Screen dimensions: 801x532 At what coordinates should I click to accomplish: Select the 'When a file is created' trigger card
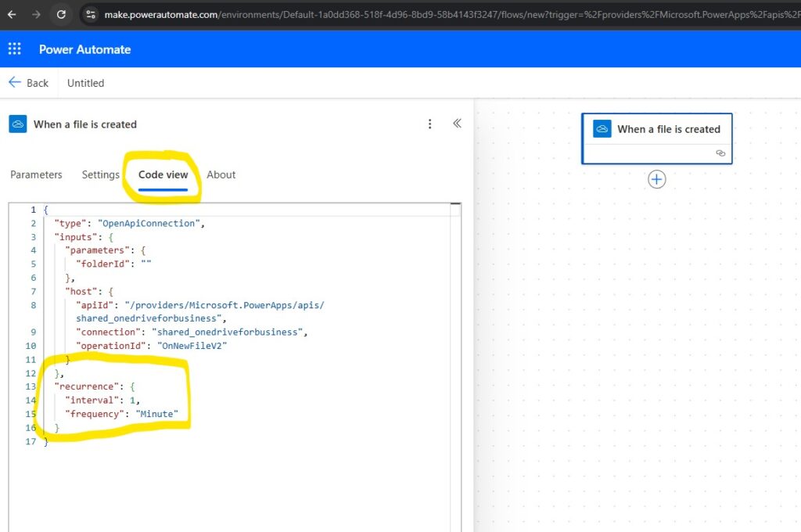click(x=657, y=138)
